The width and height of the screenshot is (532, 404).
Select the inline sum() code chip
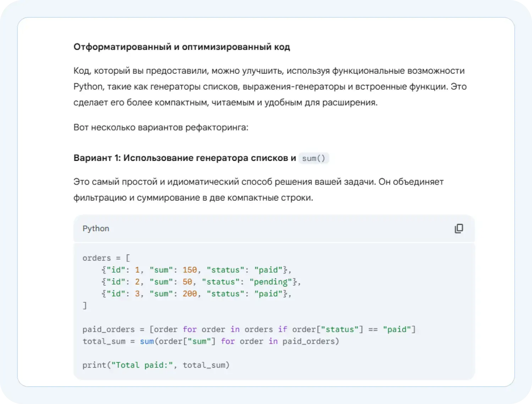click(x=314, y=158)
